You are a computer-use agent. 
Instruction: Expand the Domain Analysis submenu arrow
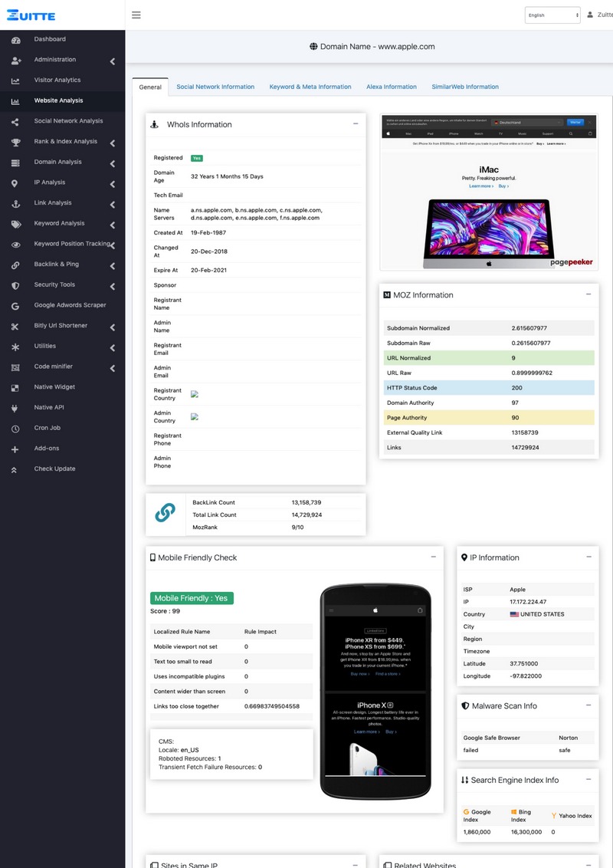[113, 164]
